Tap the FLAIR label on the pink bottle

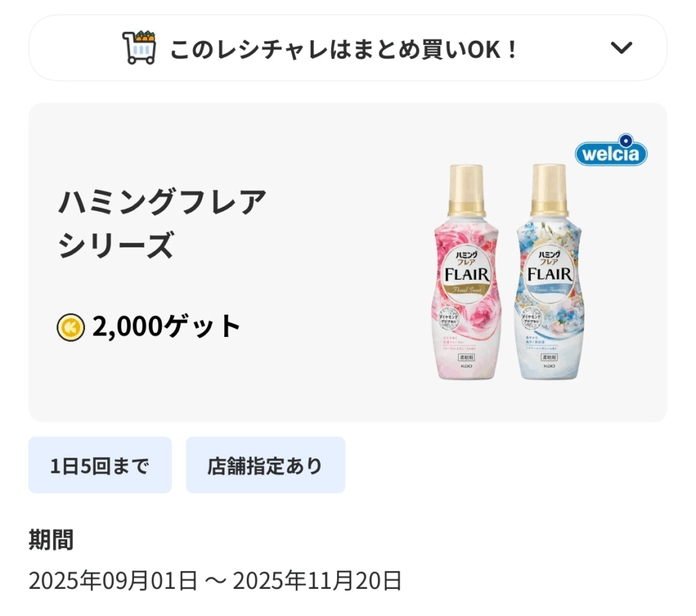(467, 274)
